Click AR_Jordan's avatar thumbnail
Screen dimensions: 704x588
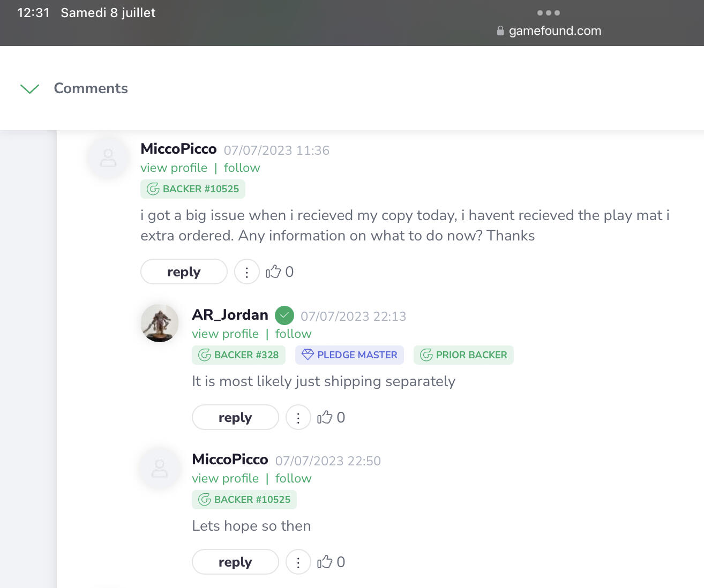(x=160, y=323)
